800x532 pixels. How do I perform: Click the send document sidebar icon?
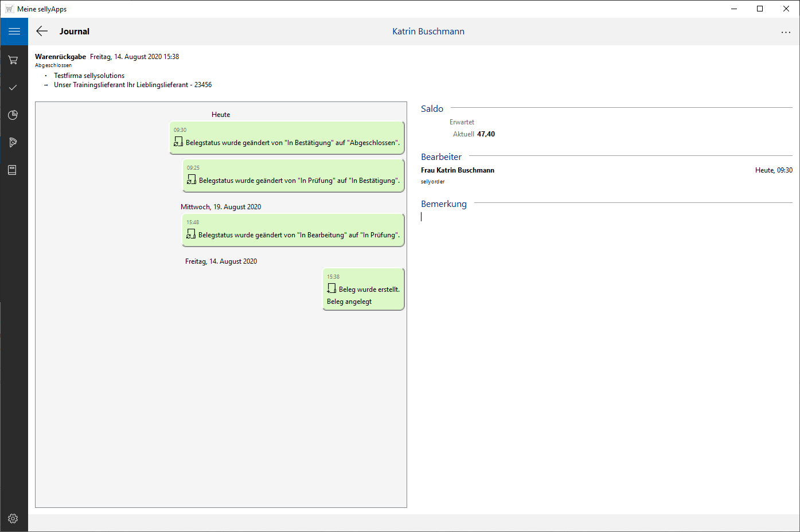coord(13,143)
